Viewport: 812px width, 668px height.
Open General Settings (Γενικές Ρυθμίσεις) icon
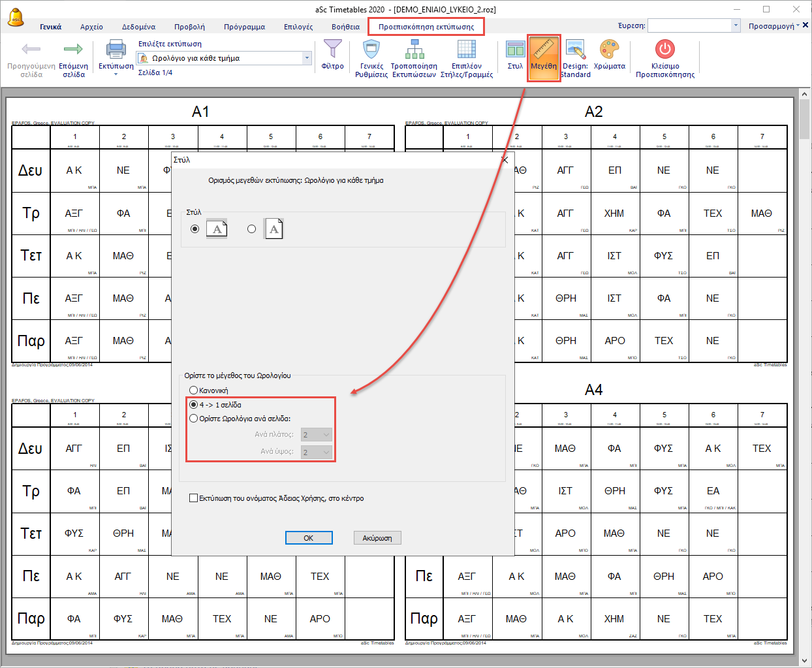371,50
